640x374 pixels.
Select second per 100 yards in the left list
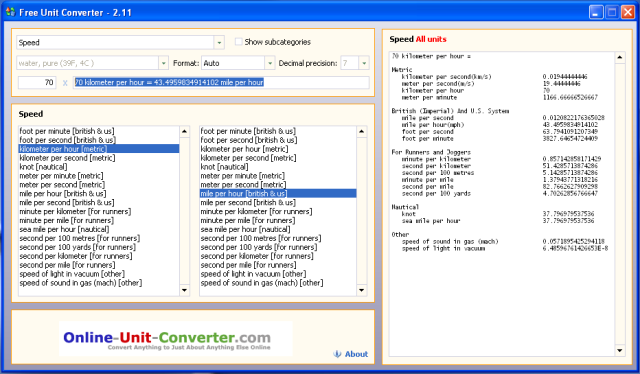(99, 247)
